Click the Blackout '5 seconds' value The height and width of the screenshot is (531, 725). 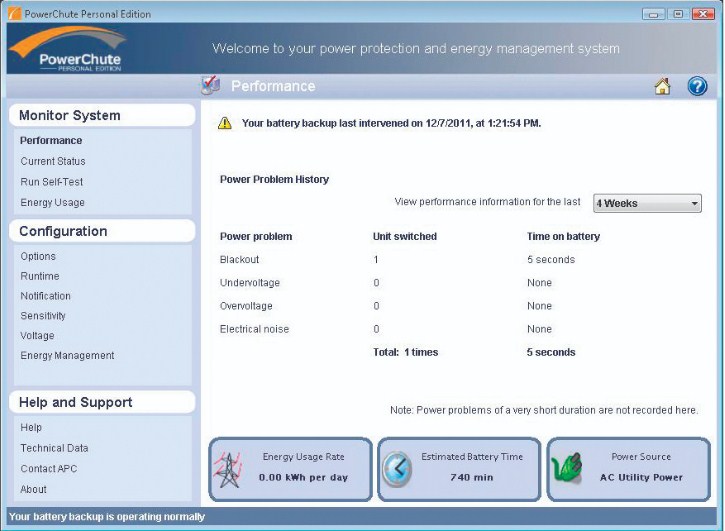tap(551, 259)
